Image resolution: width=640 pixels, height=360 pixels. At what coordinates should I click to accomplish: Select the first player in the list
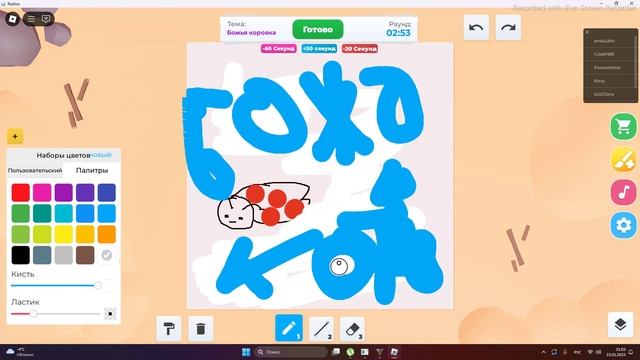pos(609,41)
